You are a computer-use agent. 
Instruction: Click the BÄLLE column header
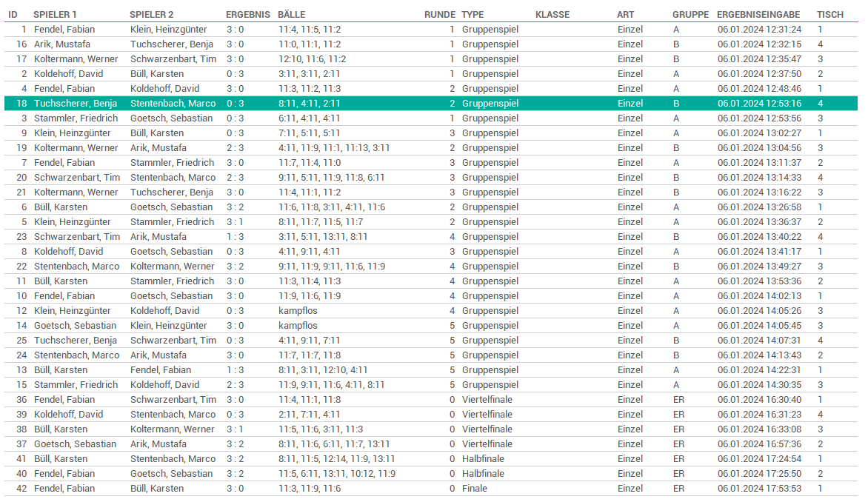point(291,15)
